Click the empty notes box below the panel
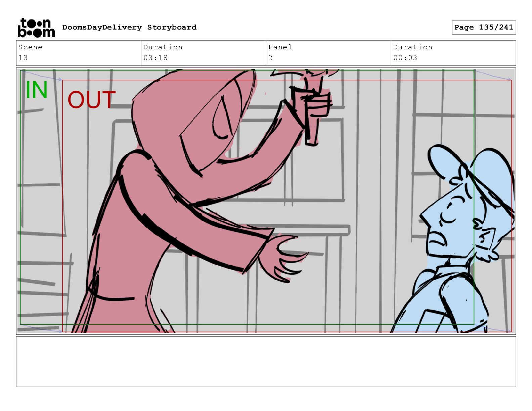The image size is (532, 411). coord(266,362)
